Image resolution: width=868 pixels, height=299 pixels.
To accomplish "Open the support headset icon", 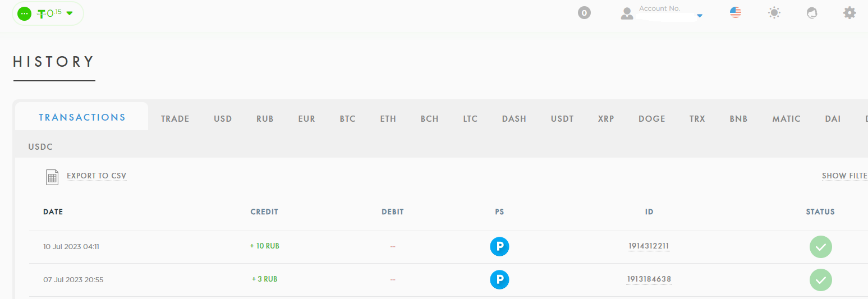I will click(811, 12).
